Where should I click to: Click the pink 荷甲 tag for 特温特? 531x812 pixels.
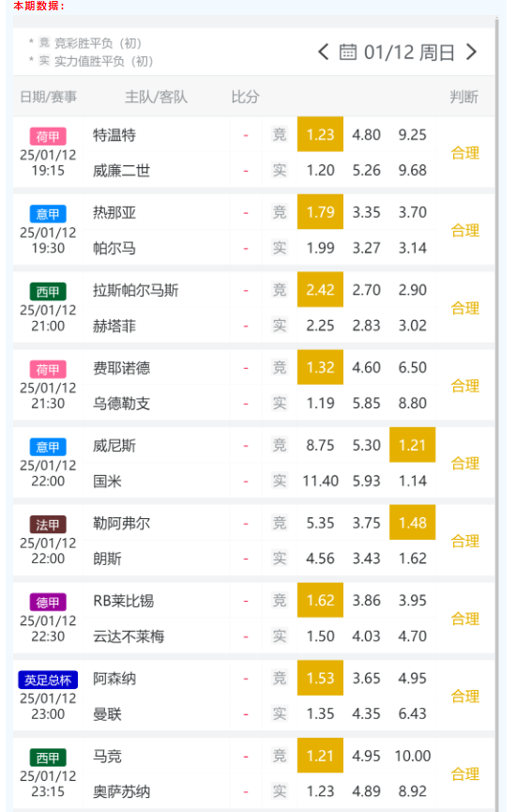point(48,137)
